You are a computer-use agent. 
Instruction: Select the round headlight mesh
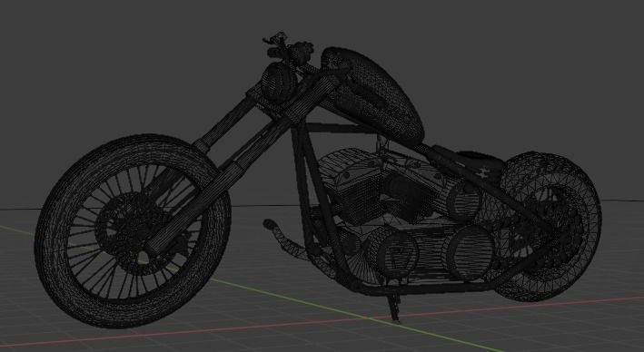coord(278,83)
